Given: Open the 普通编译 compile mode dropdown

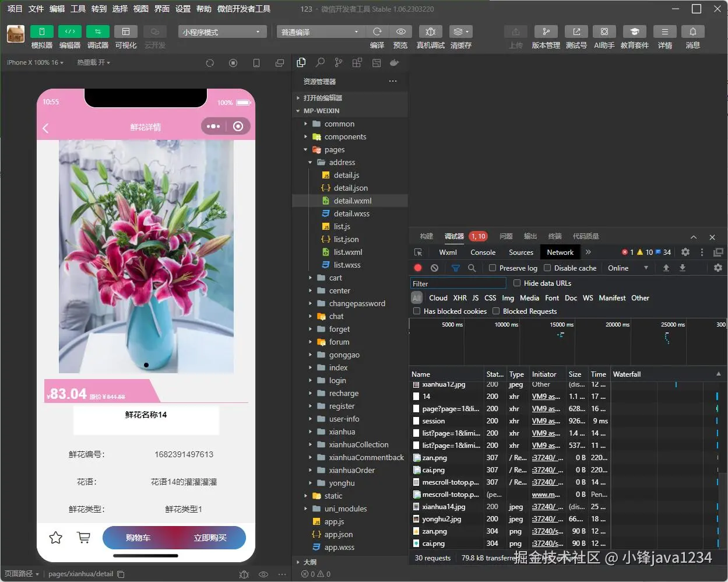Looking at the screenshot, I should tap(320, 31).
